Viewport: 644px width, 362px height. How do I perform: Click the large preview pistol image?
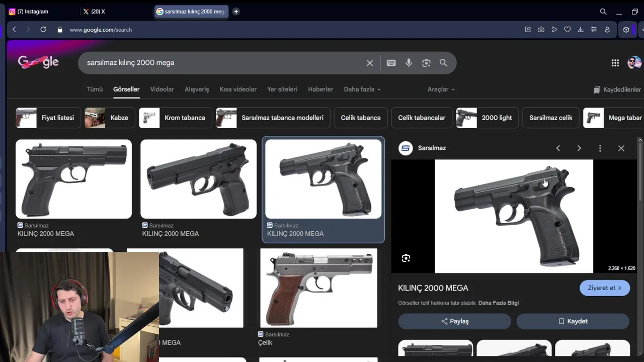click(x=514, y=216)
